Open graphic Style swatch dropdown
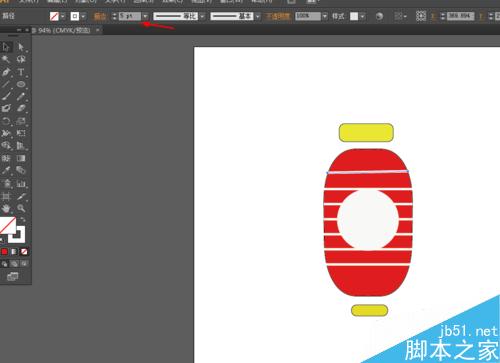The image size is (500, 363). click(x=362, y=16)
